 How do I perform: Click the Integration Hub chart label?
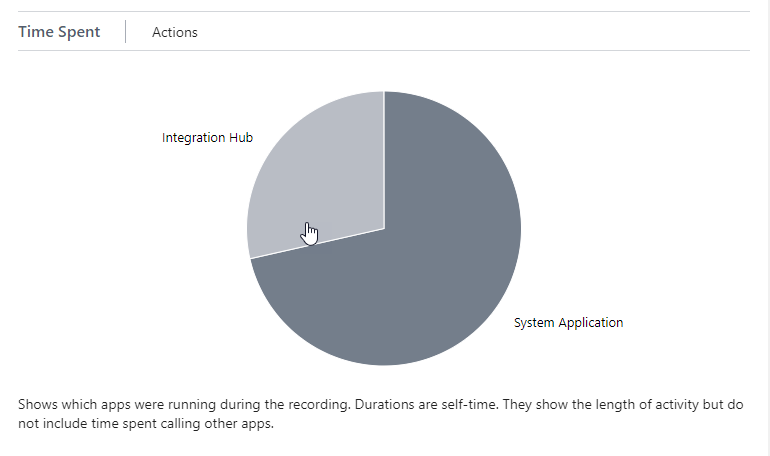[207, 137]
